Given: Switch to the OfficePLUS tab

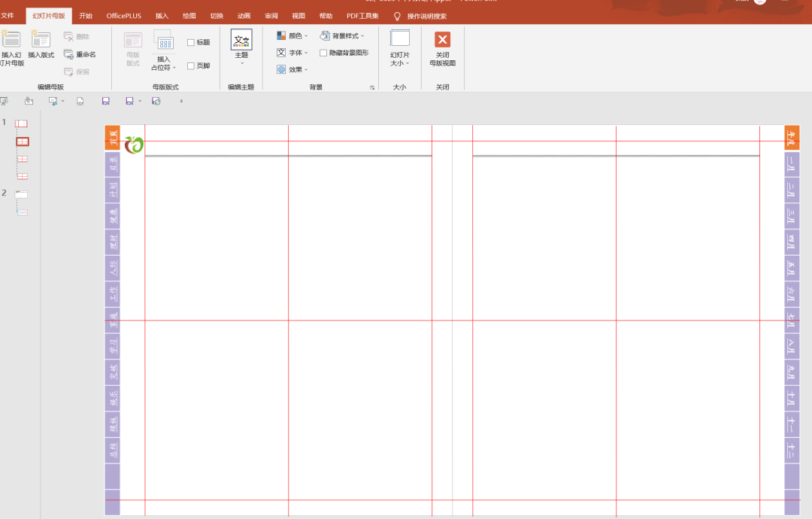Looking at the screenshot, I should (124, 16).
